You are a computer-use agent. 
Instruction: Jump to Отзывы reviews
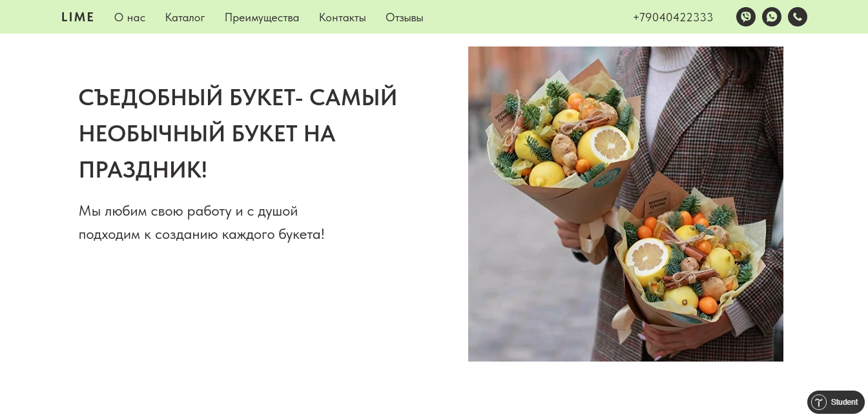404,17
